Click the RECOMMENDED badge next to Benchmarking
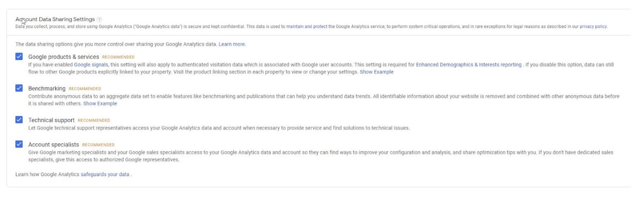Image resolution: width=644 pixels, height=201 pixels. [85, 89]
